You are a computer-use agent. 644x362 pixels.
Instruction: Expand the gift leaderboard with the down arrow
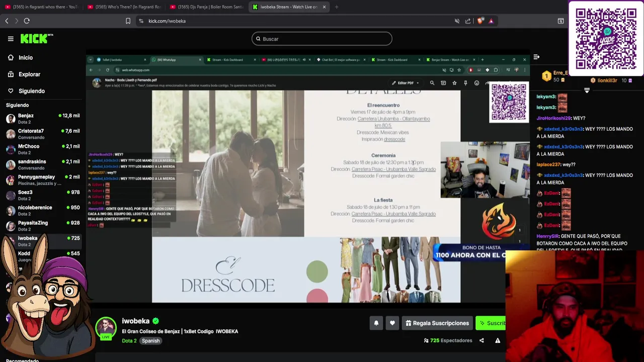587,90
